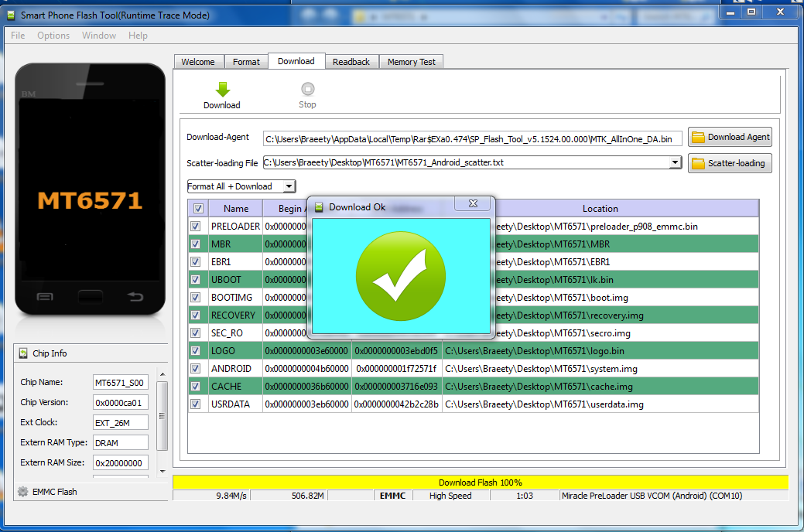Viewport: 804px width, 532px height.
Task: Click the EMMC status bar label
Action: (393, 496)
